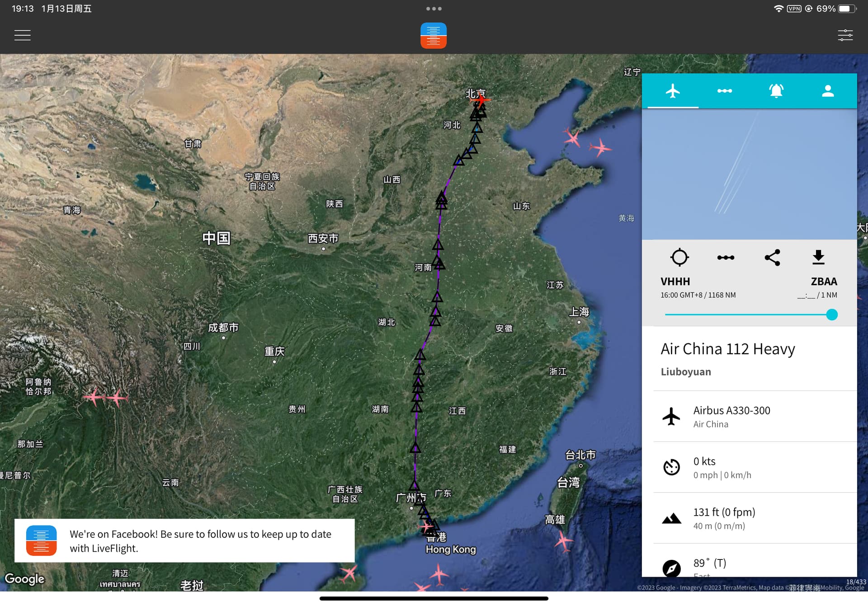The image size is (868, 606).
Task: Switch to the aircraft info tab
Action: [673, 91]
